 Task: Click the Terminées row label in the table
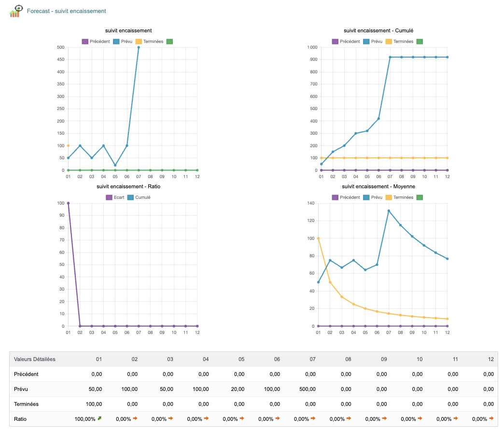coord(27,404)
